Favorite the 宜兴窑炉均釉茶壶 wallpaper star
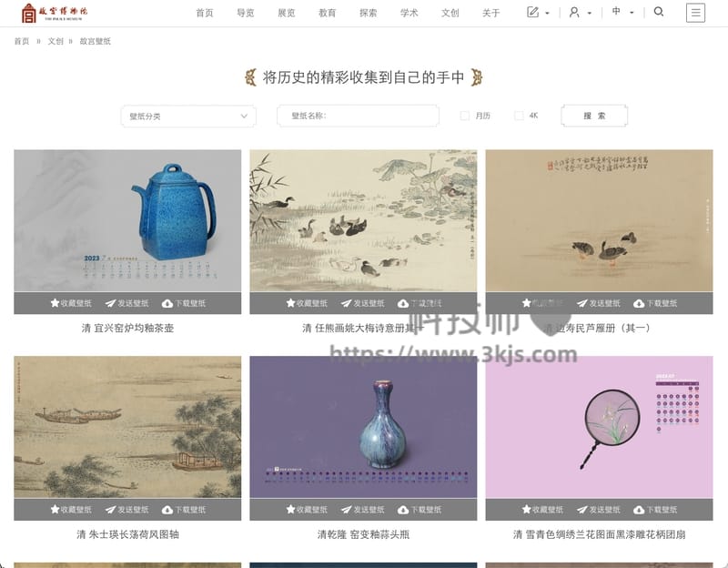728x568 pixels. tap(71, 303)
